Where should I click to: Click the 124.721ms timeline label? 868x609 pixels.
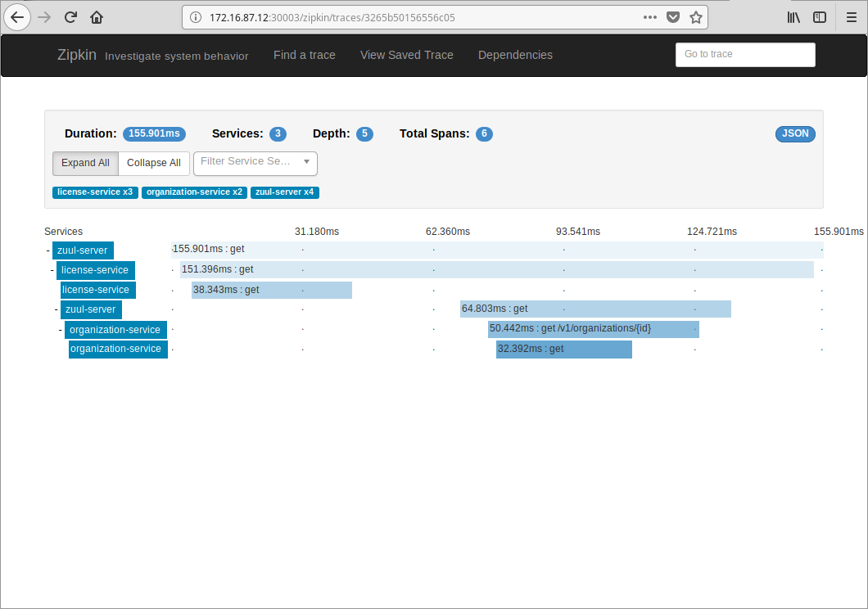712,232
